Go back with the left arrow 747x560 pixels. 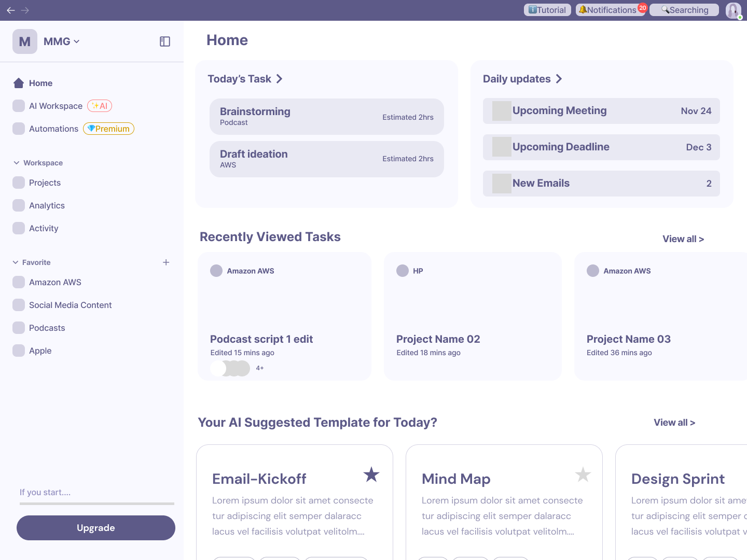click(11, 10)
